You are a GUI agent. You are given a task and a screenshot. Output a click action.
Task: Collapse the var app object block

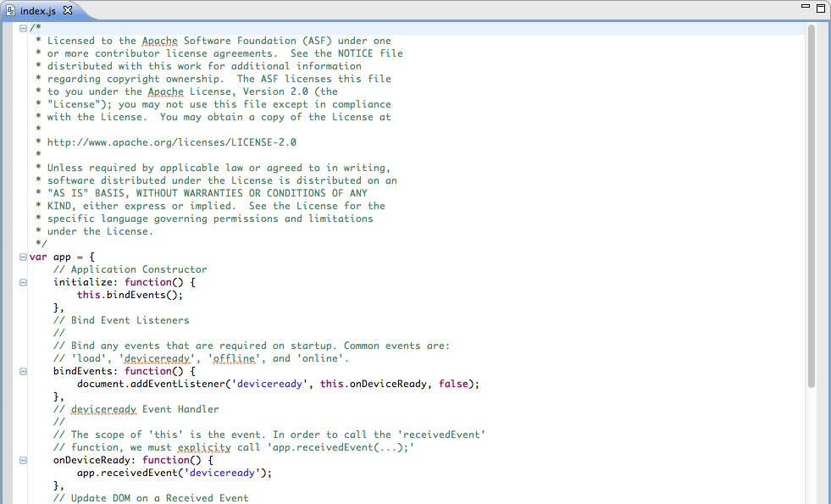[22, 256]
